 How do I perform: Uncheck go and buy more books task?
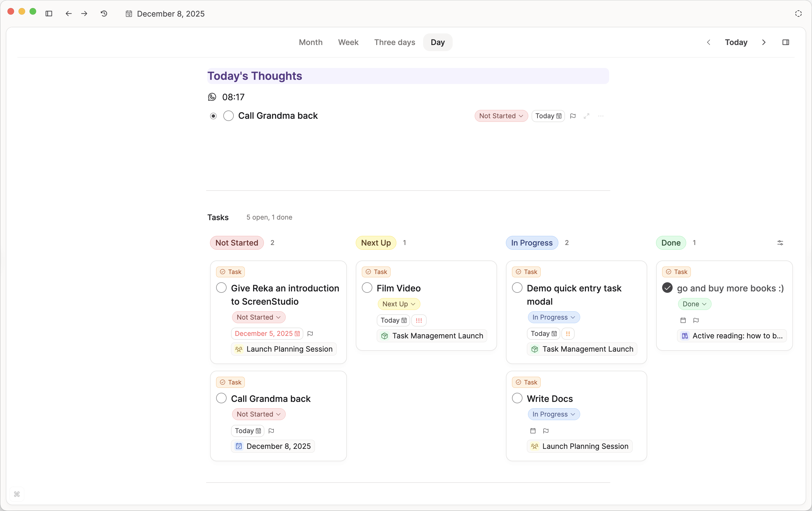click(667, 288)
